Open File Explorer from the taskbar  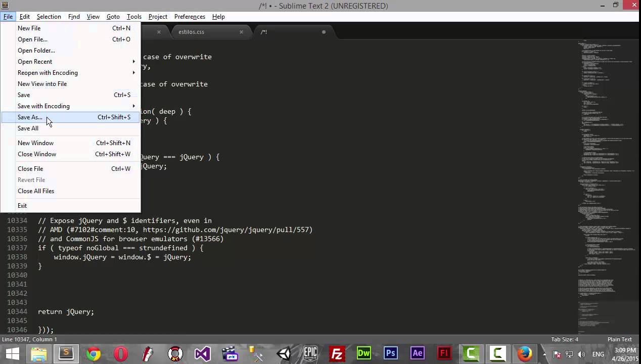(x=39, y=353)
